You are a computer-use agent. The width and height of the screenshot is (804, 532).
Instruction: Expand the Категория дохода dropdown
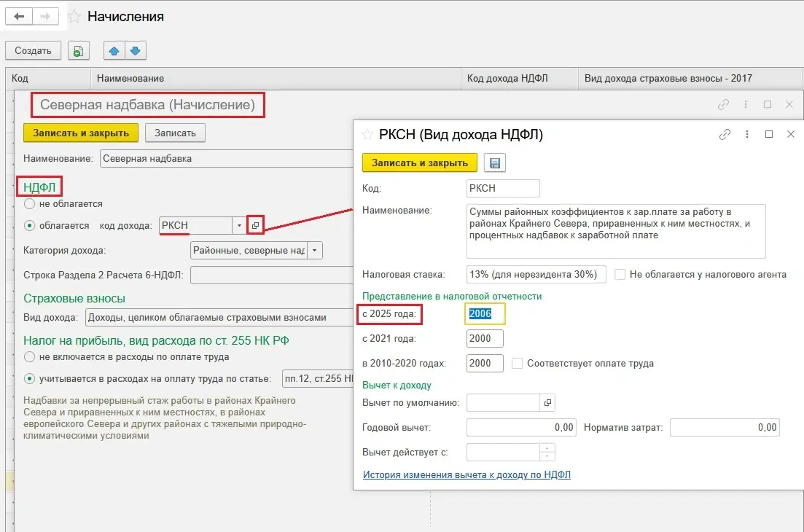point(314,251)
